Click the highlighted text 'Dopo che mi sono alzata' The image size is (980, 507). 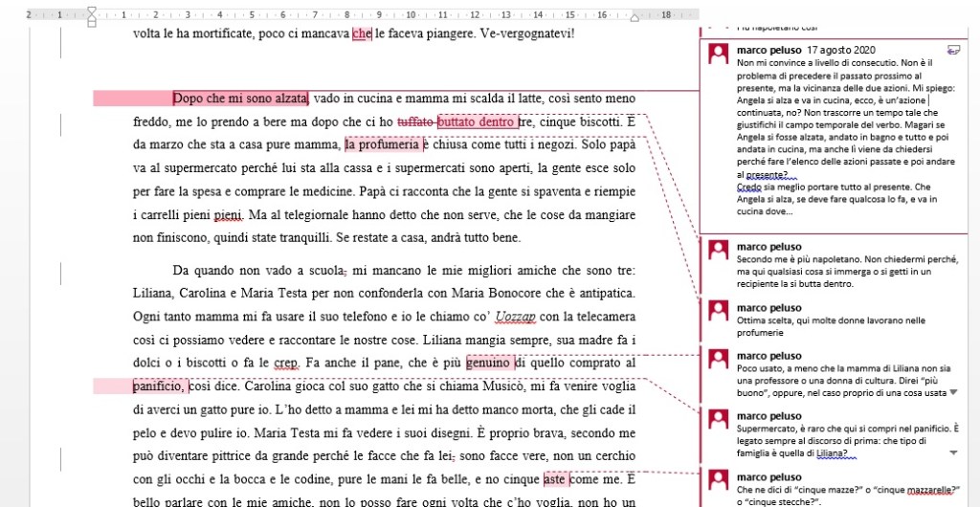pos(240,98)
